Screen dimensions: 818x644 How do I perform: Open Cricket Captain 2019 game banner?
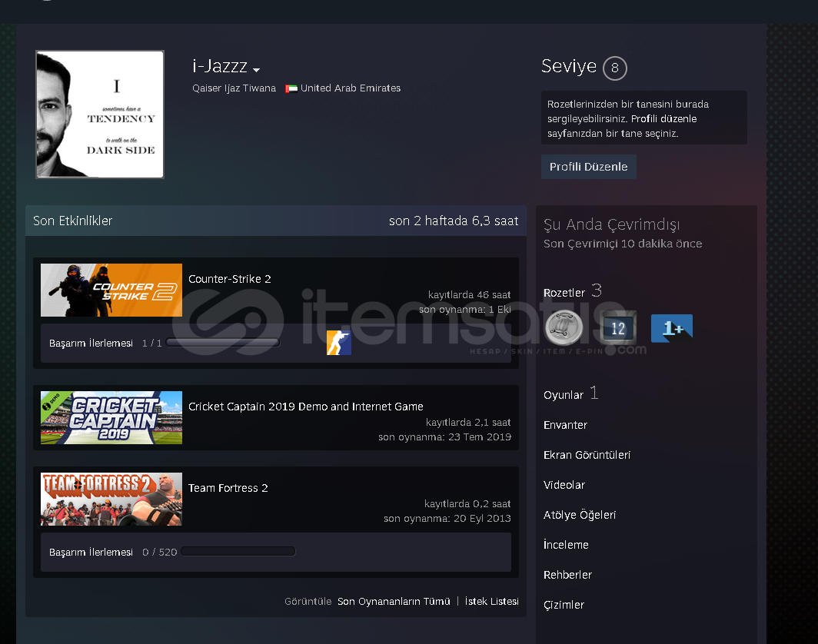pyautogui.click(x=111, y=418)
